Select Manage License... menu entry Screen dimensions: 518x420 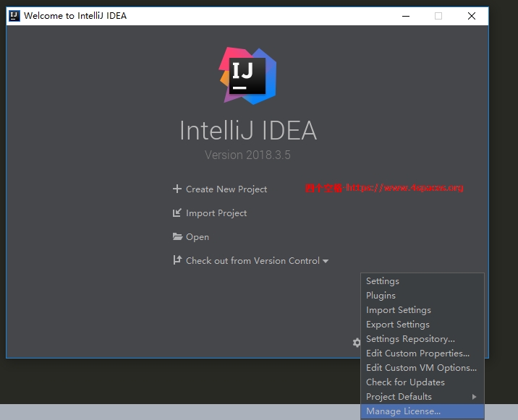tap(423, 411)
